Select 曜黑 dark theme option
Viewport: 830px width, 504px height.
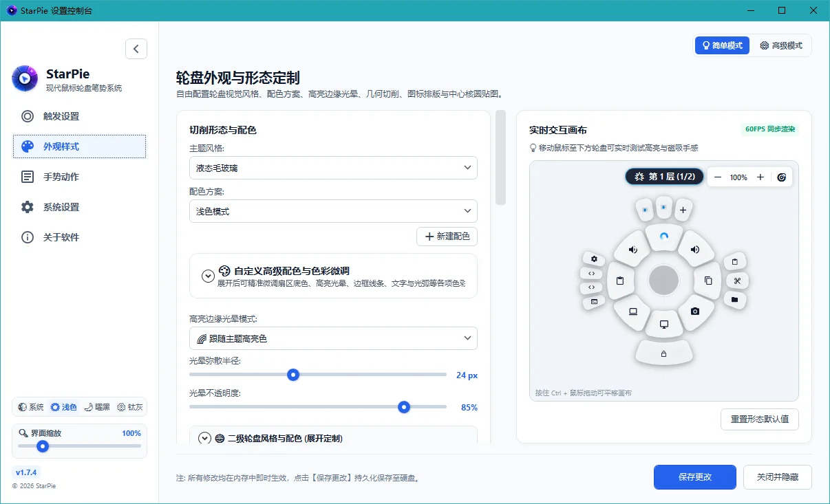point(97,407)
